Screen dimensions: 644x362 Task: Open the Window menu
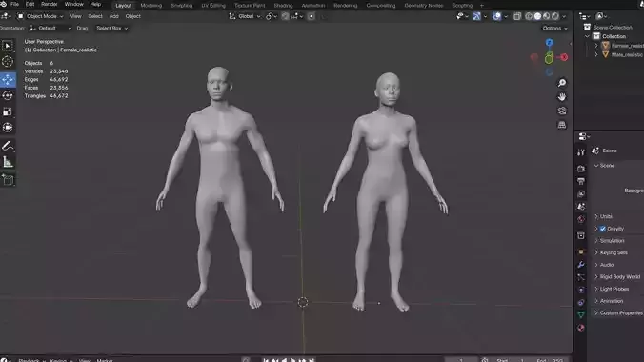point(74,4)
